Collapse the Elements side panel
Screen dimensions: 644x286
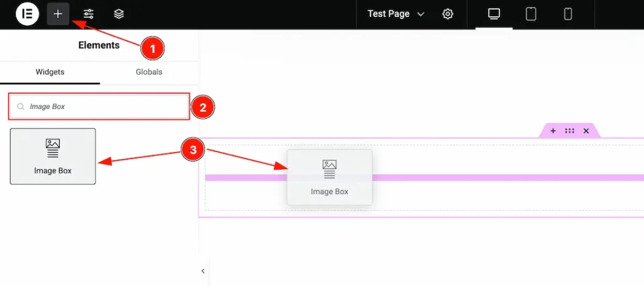tap(203, 271)
